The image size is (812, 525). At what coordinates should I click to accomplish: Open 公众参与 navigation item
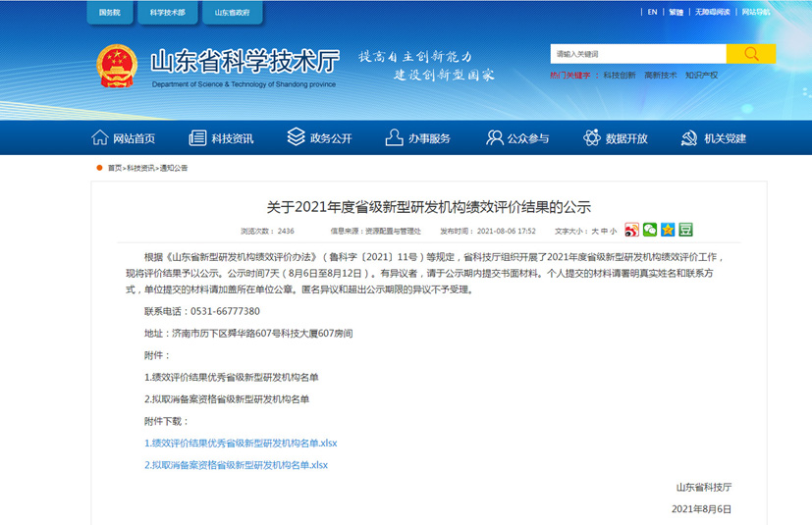click(x=516, y=138)
